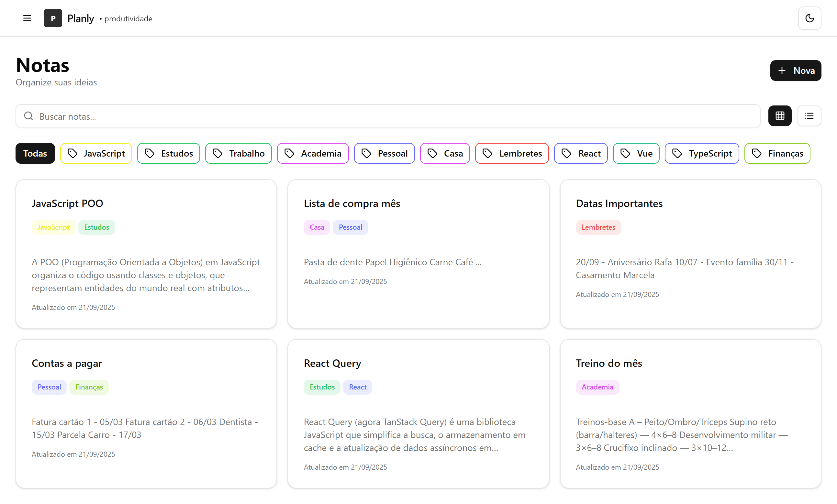The height and width of the screenshot is (504, 837).
Task: Select the Trabalho tag filter
Action: pyautogui.click(x=238, y=154)
